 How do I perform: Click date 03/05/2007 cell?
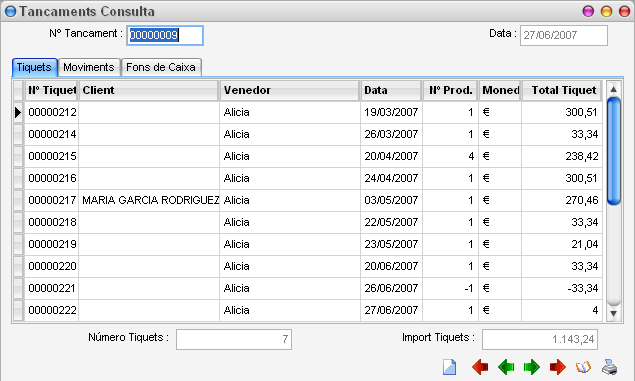tap(391, 200)
